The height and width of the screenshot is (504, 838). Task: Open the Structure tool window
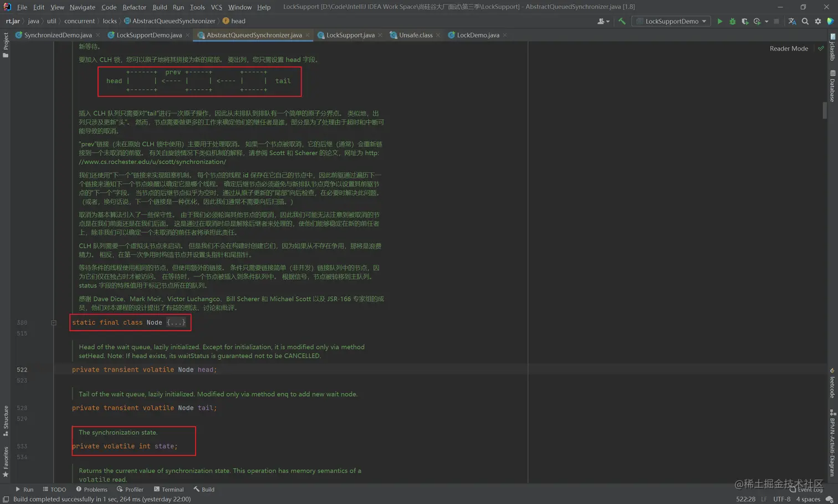tap(6, 420)
